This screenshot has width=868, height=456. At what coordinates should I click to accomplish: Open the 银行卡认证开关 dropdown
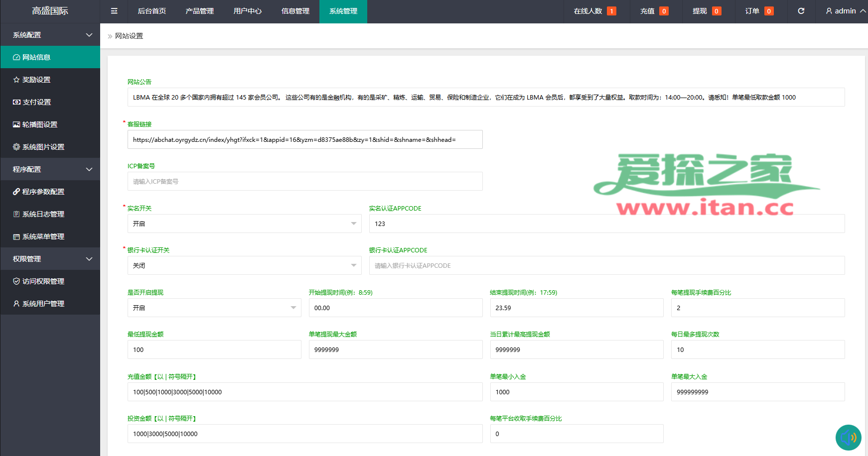tap(244, 265)
